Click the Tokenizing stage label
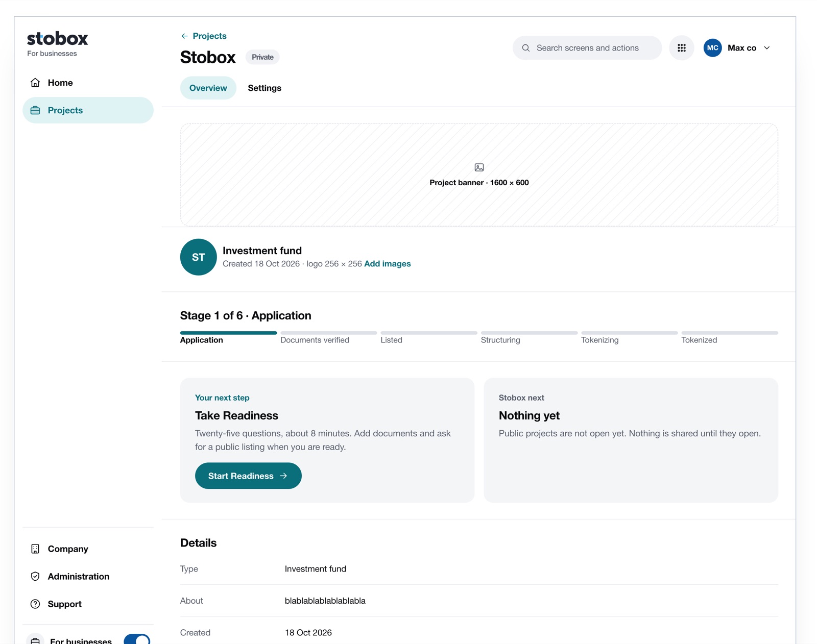 pos(599,340)
